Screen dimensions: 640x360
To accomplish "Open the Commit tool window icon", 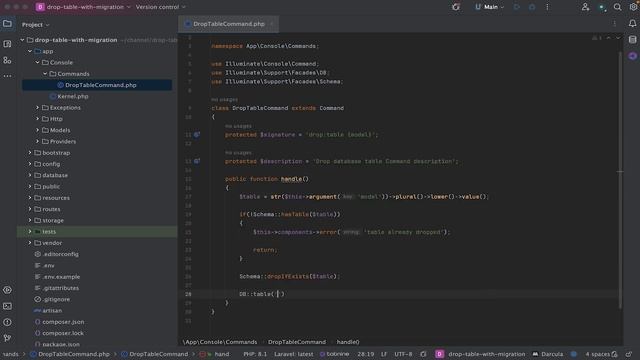I will (x=7, y=44).
